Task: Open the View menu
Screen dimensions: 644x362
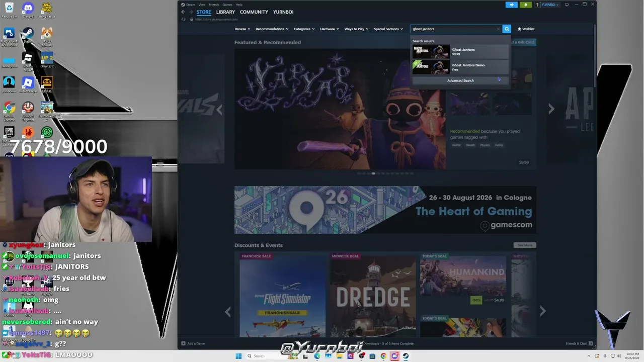Action: (x=202, y=5)
